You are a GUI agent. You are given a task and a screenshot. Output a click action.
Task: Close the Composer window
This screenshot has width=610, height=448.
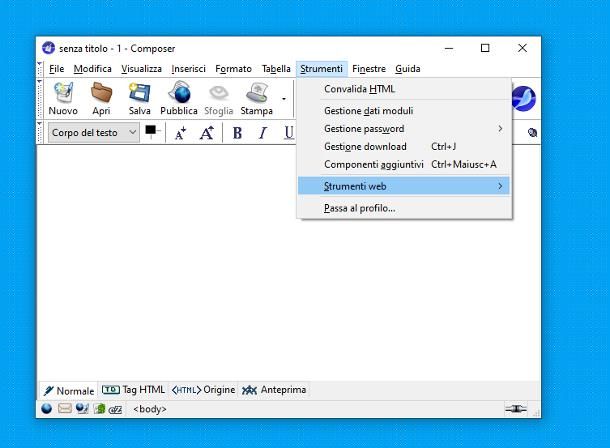coord(522,48)
